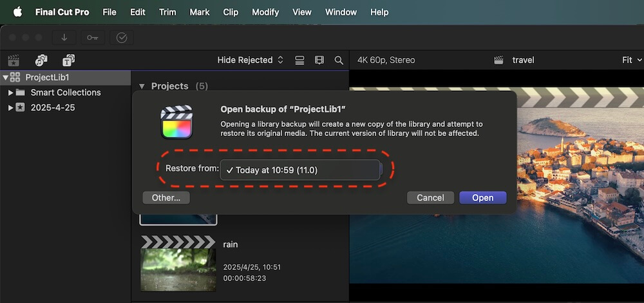Screen dimensions: 644x303
Task: Toggle clip grouping list view icon
Action: [299, 61]
